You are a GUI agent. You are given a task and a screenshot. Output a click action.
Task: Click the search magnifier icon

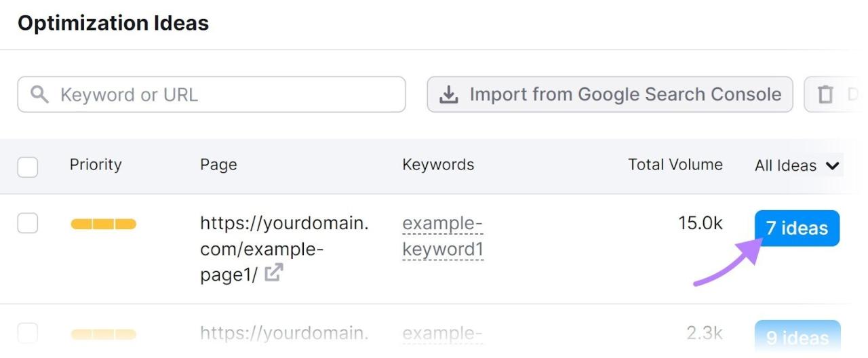[40, 94]
